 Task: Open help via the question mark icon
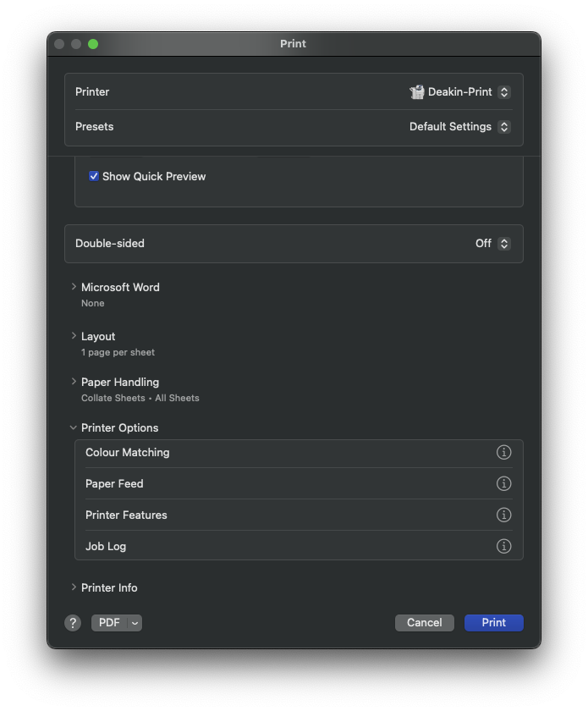tap(73, 622)
